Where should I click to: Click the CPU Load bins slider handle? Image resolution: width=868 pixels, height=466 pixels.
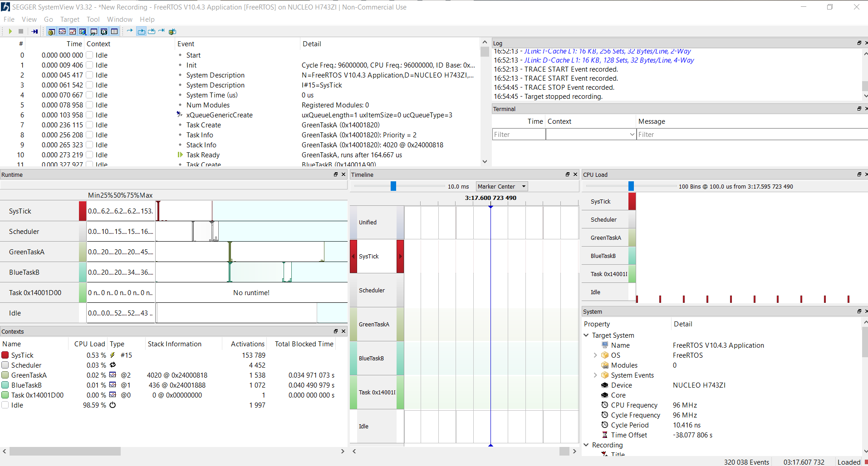tap(631, 186)
